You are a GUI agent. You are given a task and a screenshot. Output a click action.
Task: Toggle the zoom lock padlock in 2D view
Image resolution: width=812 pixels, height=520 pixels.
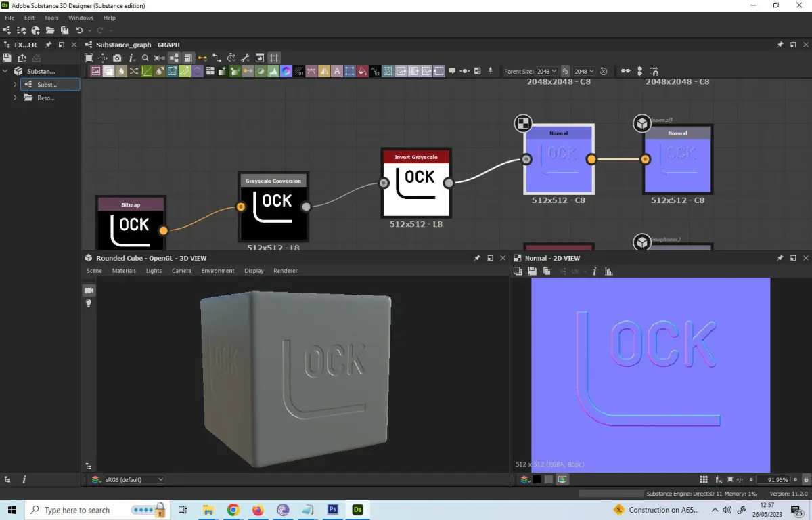805,479
